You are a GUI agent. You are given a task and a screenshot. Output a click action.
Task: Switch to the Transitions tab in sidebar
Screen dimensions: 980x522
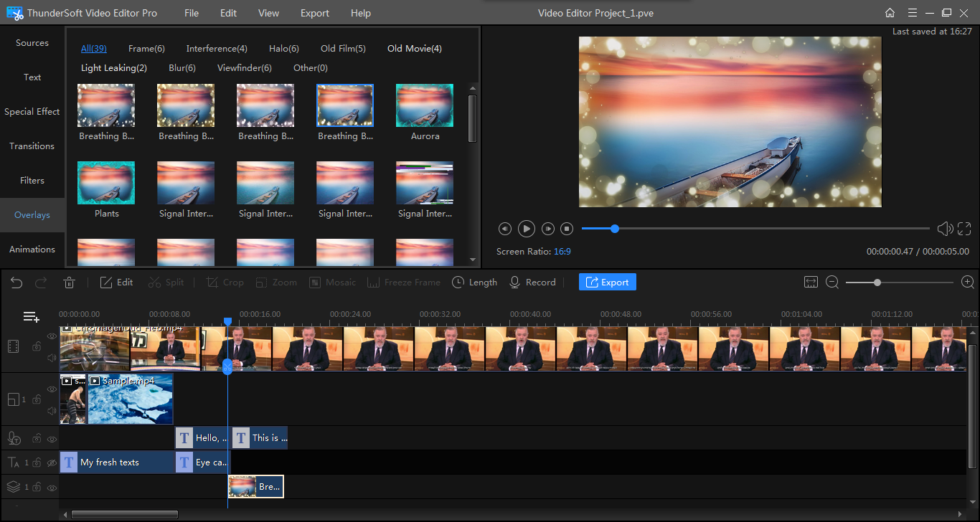point(32,146)
